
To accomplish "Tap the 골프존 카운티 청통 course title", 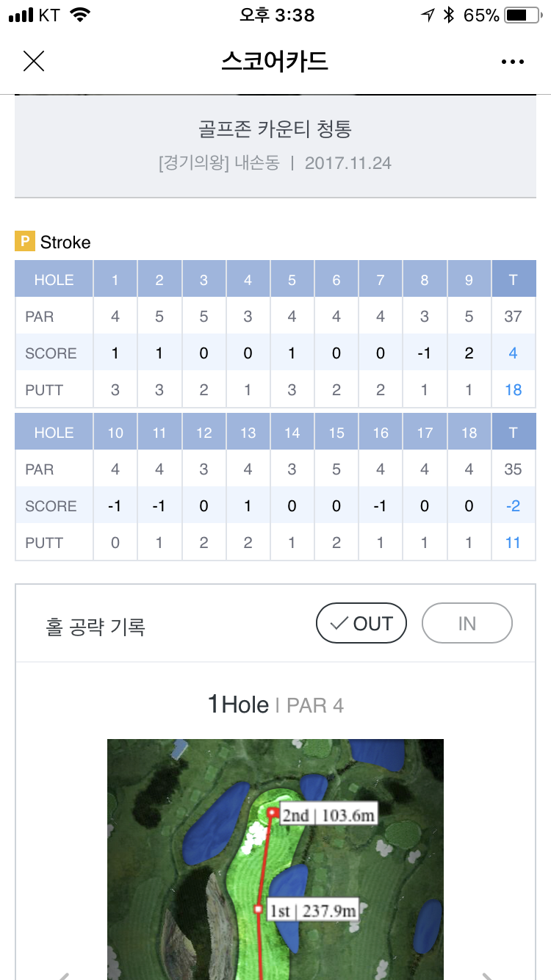I will coord(275,129).
